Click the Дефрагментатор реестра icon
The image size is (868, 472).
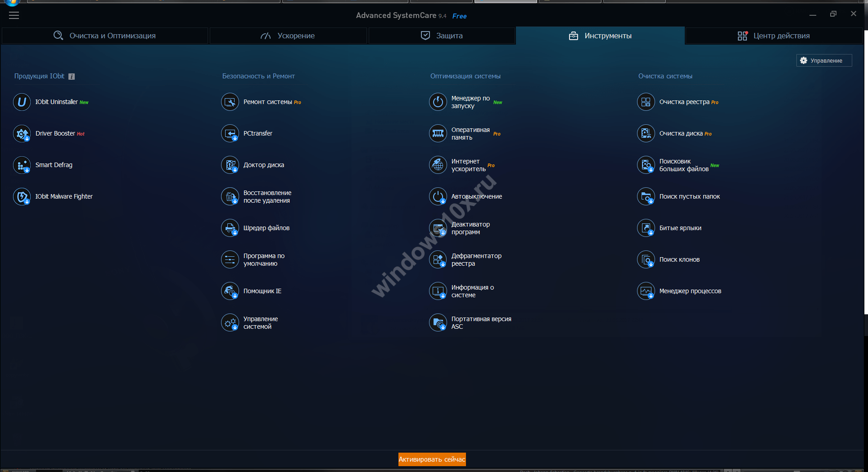438,259
